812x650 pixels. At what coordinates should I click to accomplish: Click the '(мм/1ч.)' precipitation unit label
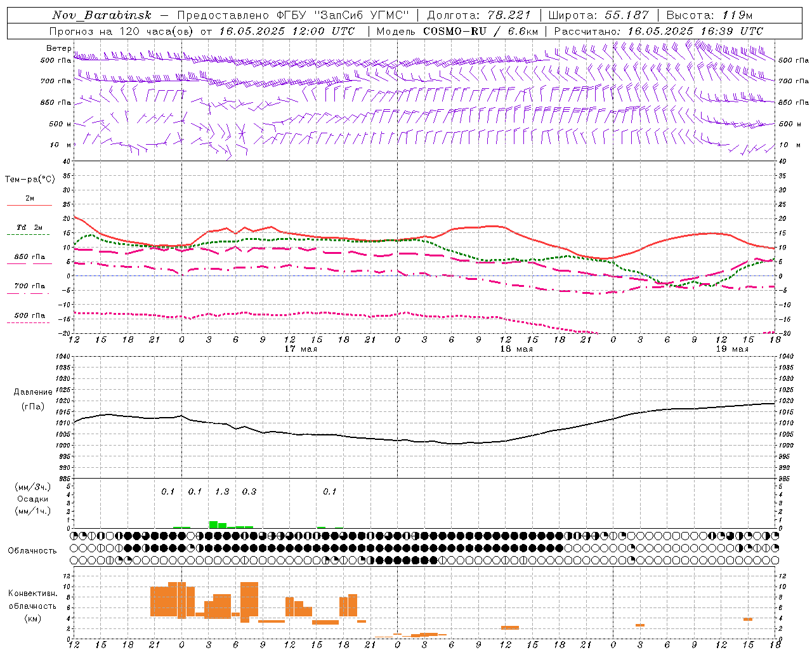click(33, 511)
